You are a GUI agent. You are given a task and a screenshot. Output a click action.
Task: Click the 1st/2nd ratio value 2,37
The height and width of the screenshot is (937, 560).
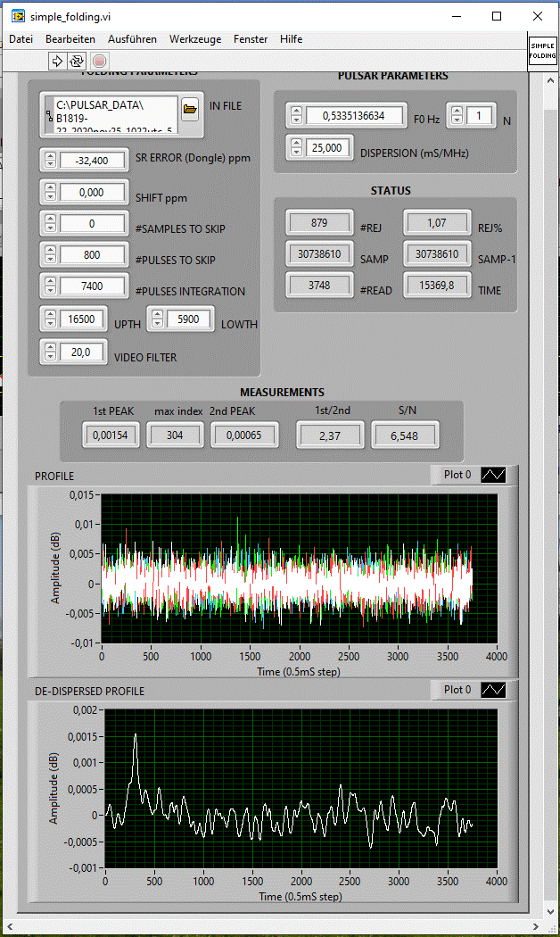pyautogui.click(x=330, y=435)
